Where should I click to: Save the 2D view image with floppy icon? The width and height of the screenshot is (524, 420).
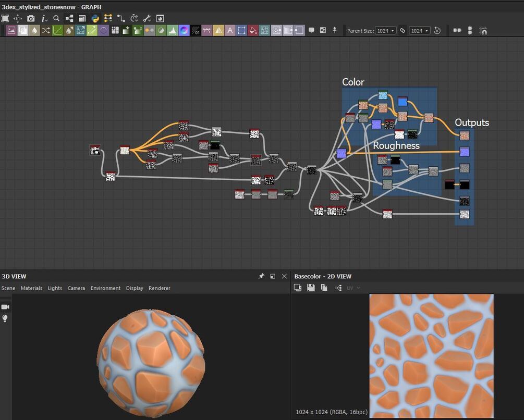tap(311, 288)
